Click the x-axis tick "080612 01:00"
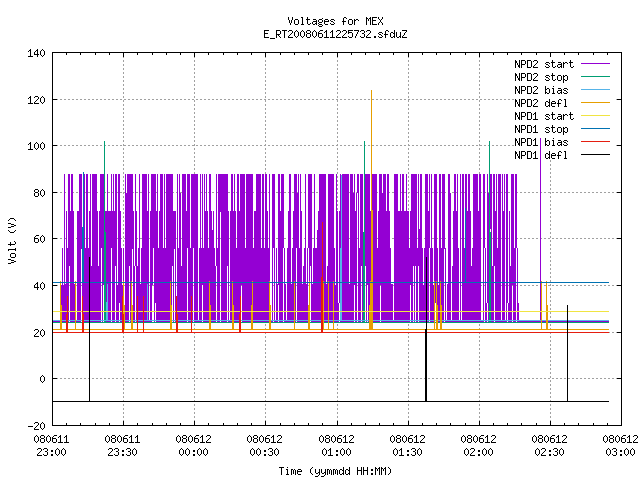 point(336,446)
